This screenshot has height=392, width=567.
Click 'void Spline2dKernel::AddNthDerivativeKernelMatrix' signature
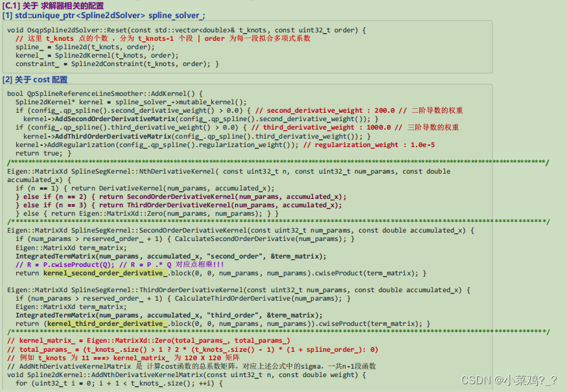pyautogui.click(x=186, y=375)
